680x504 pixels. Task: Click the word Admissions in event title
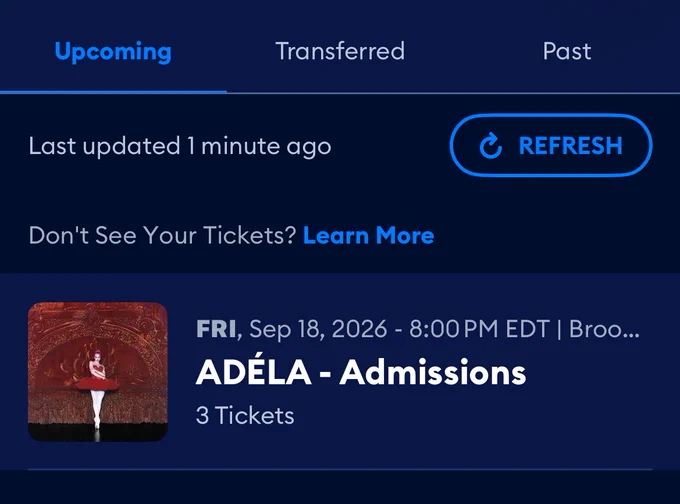pos(433,373)
